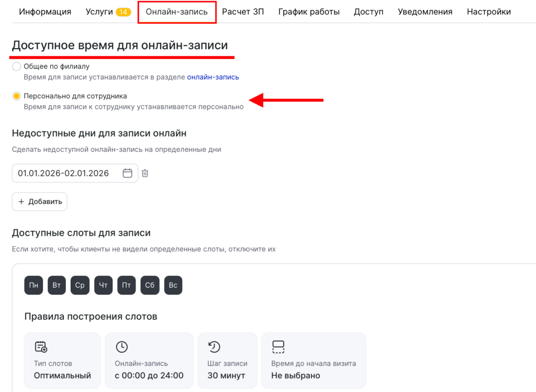This screenshot has height=392, width=536.
Task: Switch to the 'Услуги' tab
Action: click(108, 12)
